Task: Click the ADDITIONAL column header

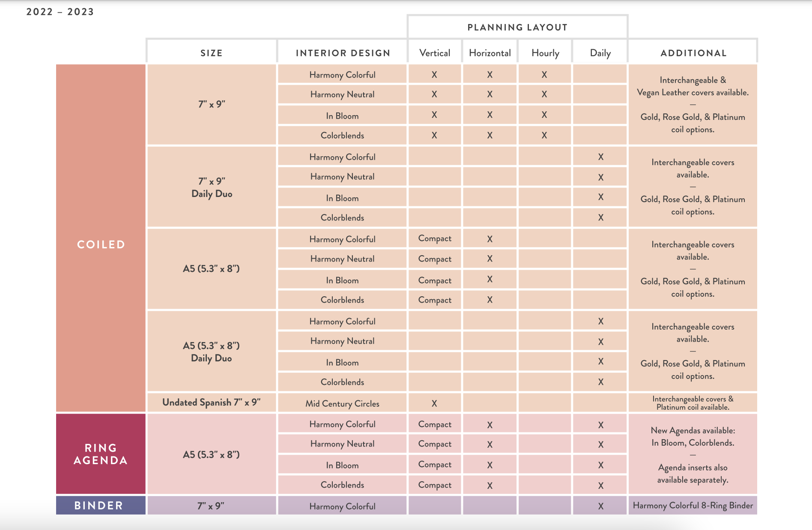Action: click(693, 53)
